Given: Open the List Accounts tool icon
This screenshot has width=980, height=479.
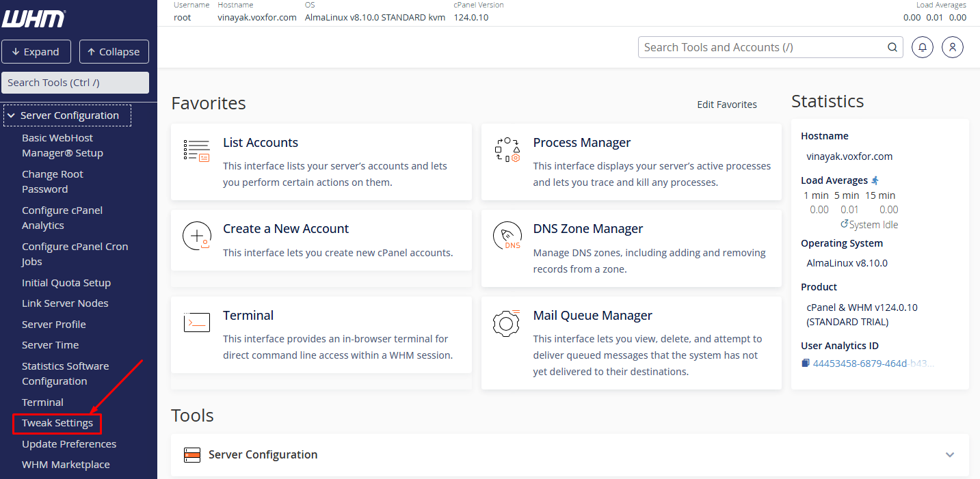Looking at the screenshot, I should coord(196,150).
